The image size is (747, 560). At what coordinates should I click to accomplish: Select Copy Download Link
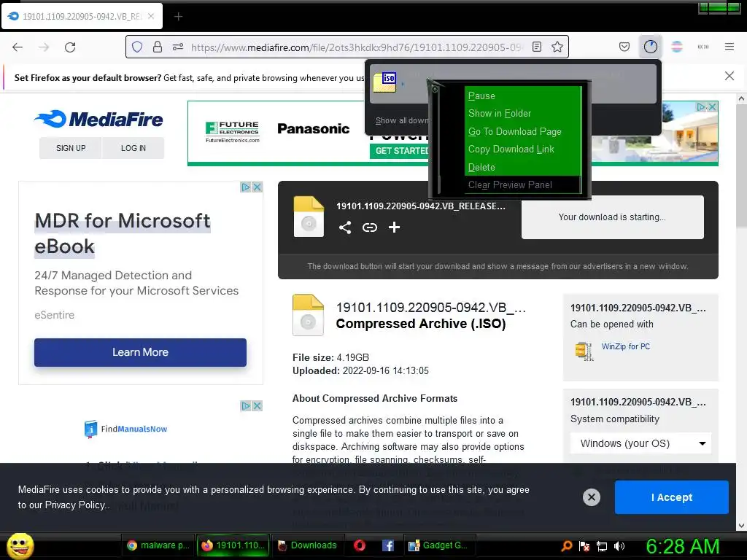pyautogui.click(x=522, y=149)
